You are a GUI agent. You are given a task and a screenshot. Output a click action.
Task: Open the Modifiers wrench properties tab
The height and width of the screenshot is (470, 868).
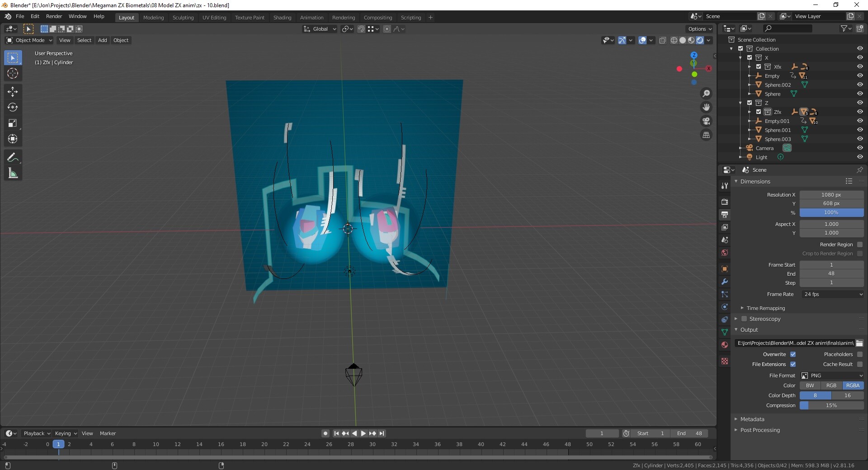(x=725, y=282)
